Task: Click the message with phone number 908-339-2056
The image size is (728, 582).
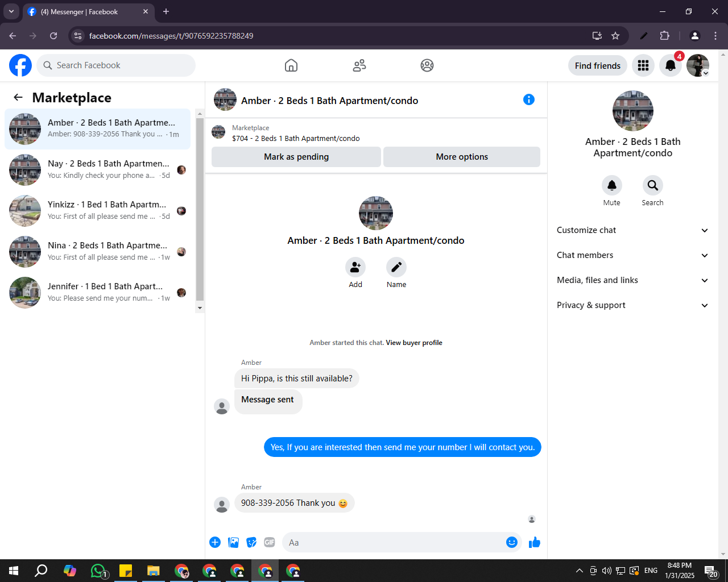Action: [x=294, y=503]
